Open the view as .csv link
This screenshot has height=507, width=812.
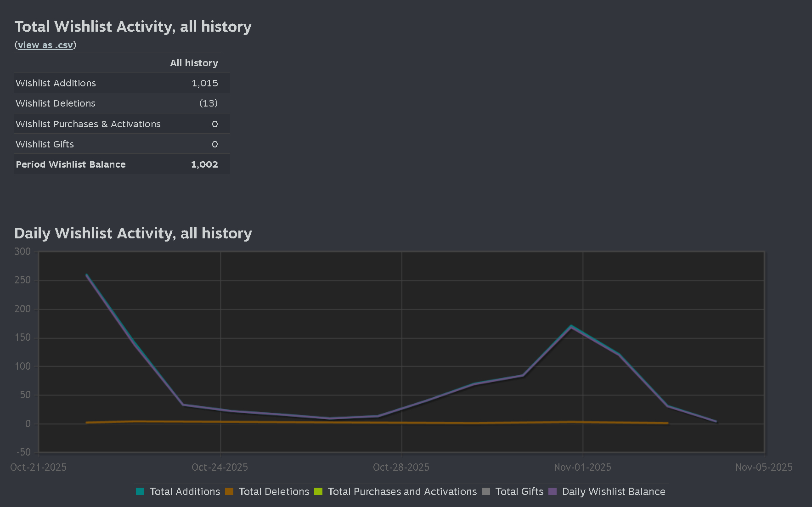[x=45, y=45]
